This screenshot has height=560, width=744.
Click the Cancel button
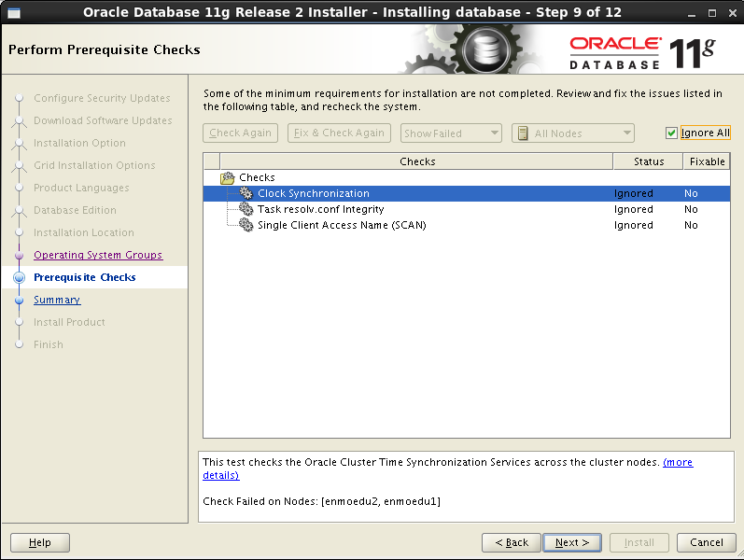[707, 542]
